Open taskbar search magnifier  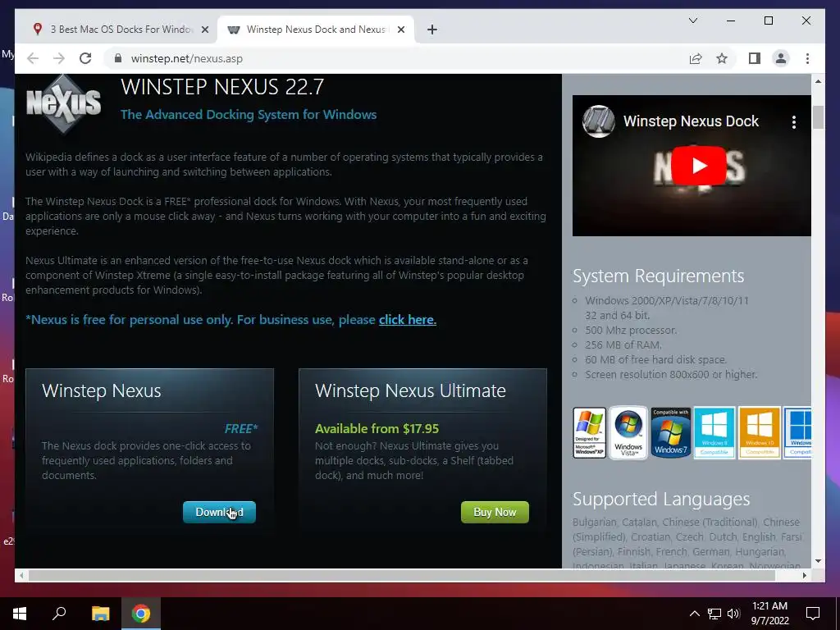coord(59,614)
